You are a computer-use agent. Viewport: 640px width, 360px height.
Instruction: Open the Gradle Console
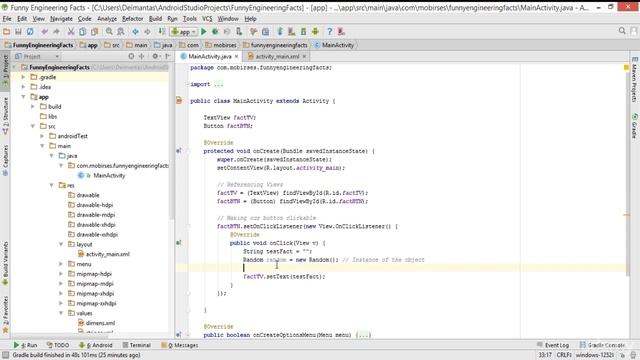pos(602,345)
